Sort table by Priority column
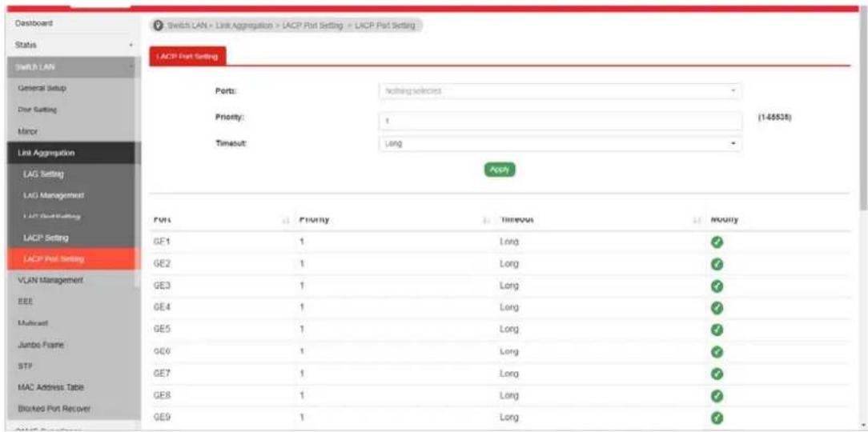This screenshot has width=868, height=432. click(x=487, y=220)
